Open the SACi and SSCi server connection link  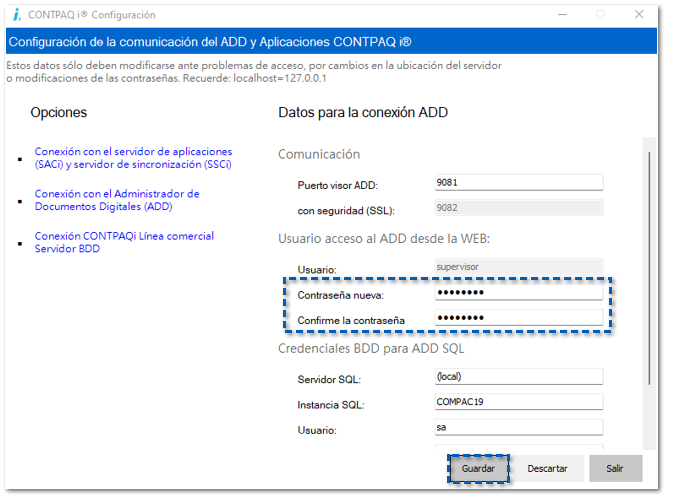point(133,158)
